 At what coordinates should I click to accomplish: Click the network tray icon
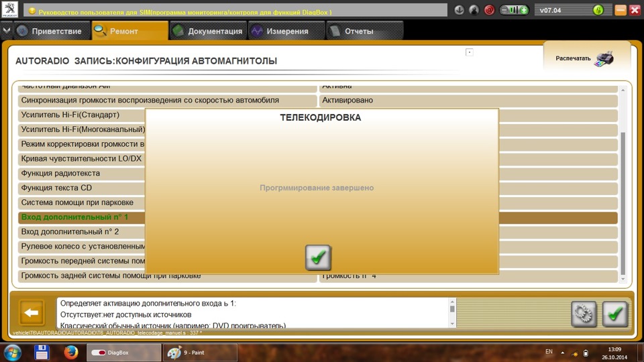(x=574, y=353)
